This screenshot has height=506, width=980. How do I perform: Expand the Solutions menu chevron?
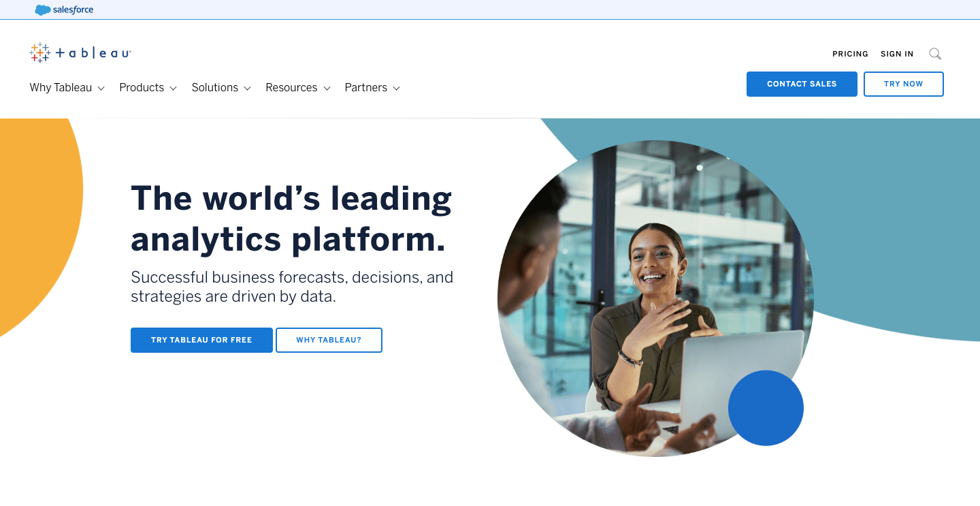pos(247,88)
